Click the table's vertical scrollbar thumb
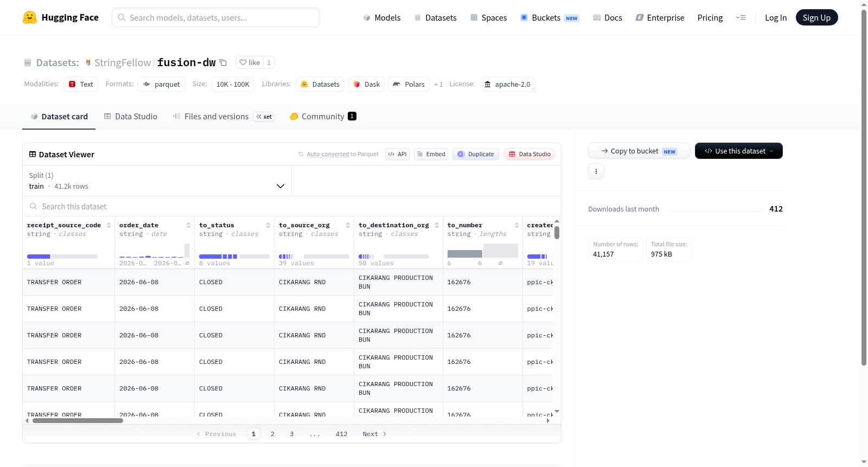Image resolution: width=868 pixels, height=467 pixels. 557,233
